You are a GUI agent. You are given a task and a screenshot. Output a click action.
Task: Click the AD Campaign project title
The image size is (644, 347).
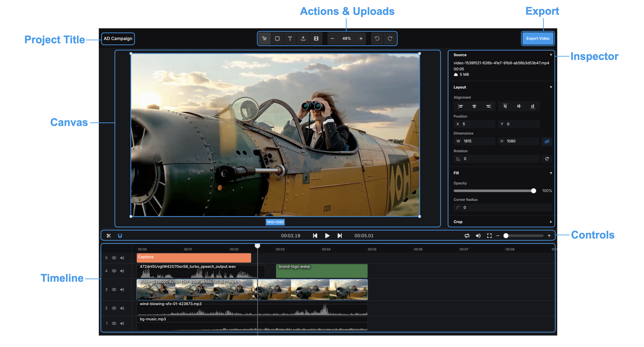[x=118, y=39]
